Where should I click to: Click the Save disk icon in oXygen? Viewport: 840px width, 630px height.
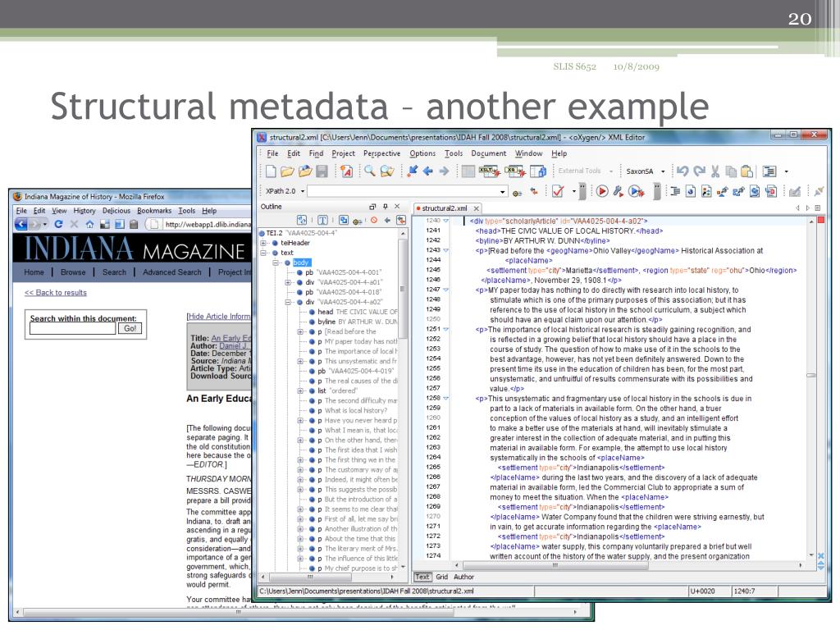pyautogui.click(x=322, y=171)
